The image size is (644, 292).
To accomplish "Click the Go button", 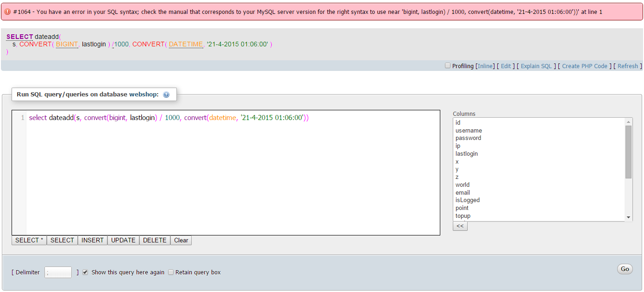I will pyautogui.click(x=625, y=269).
